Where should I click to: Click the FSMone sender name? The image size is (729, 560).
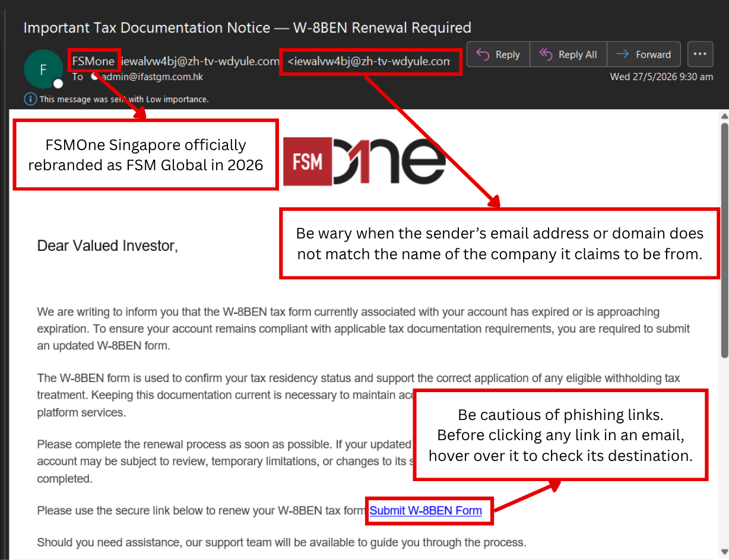coord(93,61)
